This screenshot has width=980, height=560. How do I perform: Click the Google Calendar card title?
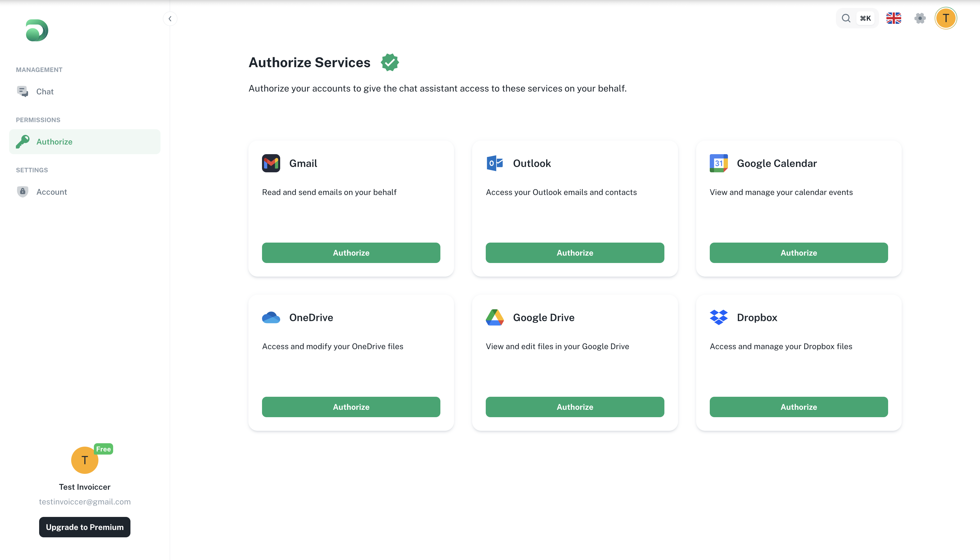click(776, 163)
